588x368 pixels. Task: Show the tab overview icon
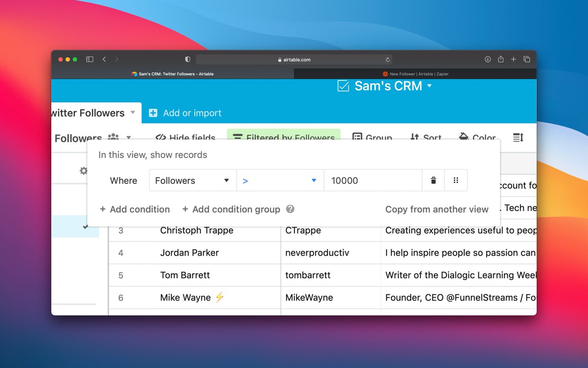pos(527,59)
